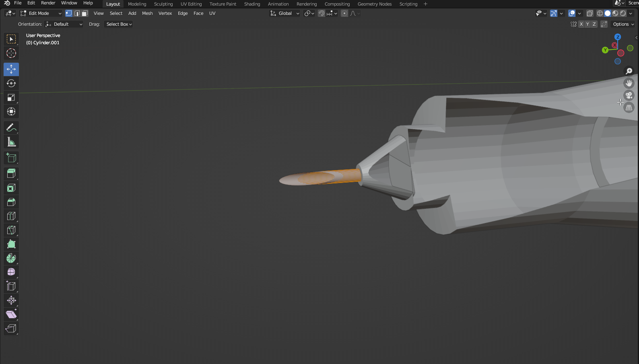The height and width of the screenshot is (364, 639).
Task: Toggle Z axis mirror
Action: click(x=594, y=24)
